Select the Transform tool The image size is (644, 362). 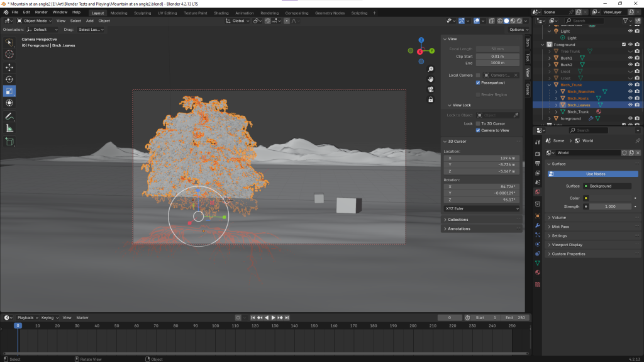[9, 103]
